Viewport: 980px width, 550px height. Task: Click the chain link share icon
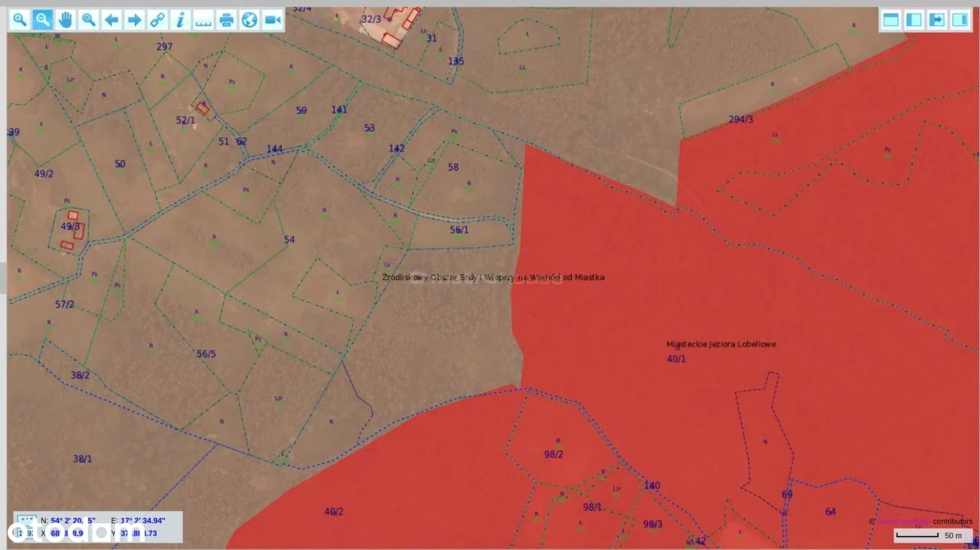[x=158, y=20]
